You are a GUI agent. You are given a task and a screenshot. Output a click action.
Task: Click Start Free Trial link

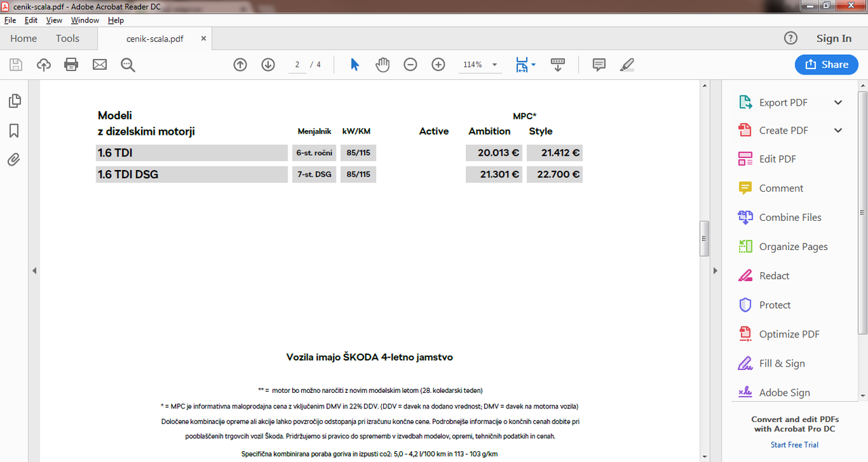click(794, 444)
